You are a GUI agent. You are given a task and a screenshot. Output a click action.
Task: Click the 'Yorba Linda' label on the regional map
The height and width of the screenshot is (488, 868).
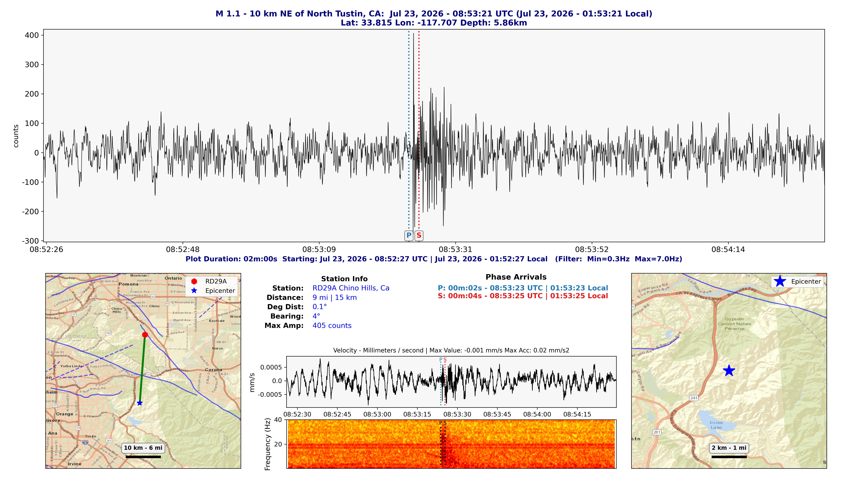[x=71, y=366]
